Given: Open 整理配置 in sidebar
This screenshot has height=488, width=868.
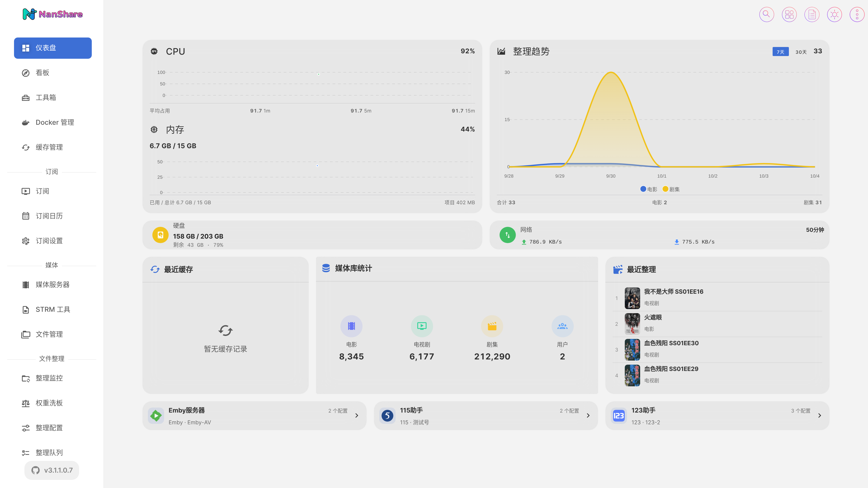Looking at the screenshot, I should (x=53, y=428).
